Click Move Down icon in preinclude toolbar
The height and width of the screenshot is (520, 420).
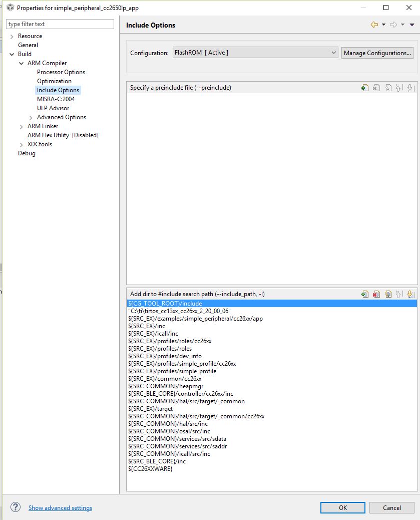[x=410, y=88]
